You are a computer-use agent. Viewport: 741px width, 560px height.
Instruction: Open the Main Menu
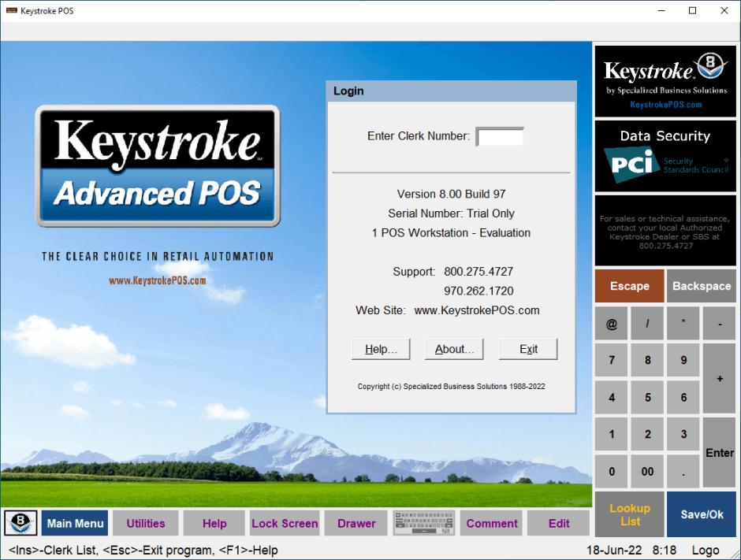75,523
